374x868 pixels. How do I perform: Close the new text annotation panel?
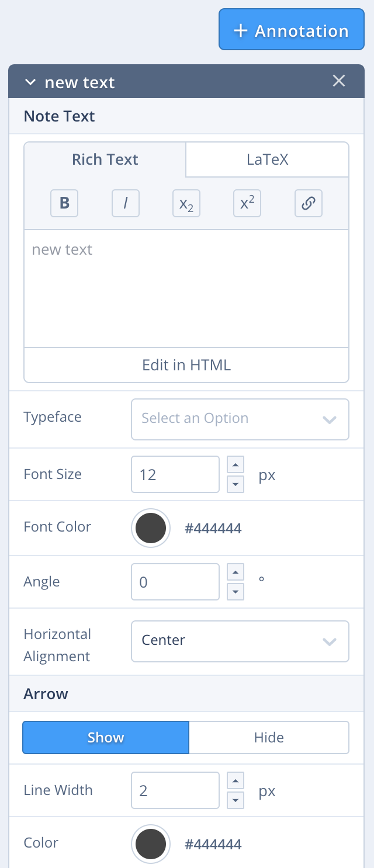point(339,81)
